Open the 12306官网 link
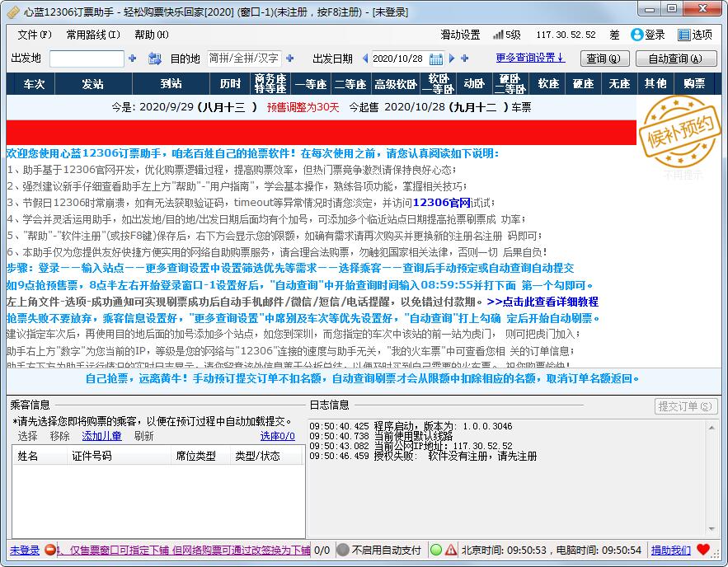This screenshot has width=728, height=567. [x=441, y=203]
